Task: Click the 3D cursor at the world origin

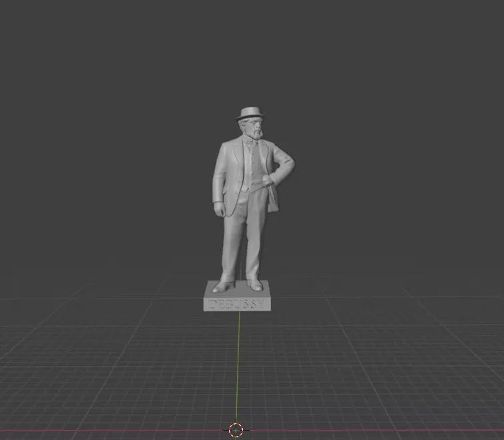Action: (x=236, y=430)
